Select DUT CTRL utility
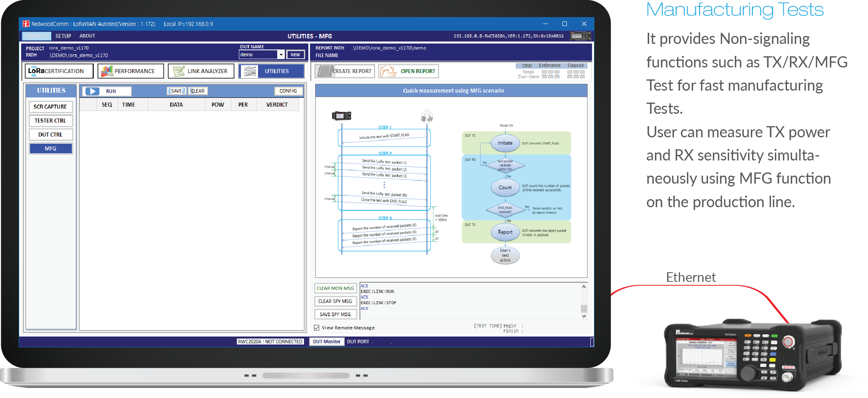868x398 pixels. coord(51,135)
